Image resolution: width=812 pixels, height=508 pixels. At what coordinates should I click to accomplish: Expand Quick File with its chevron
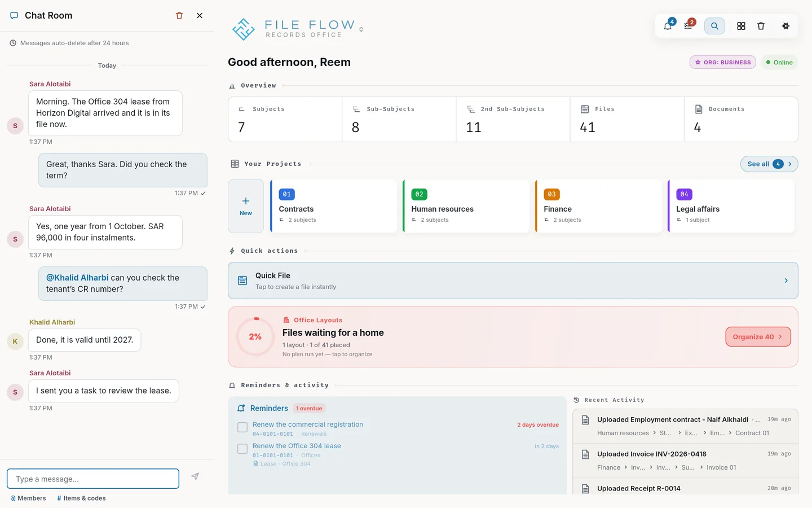(786, 281)
